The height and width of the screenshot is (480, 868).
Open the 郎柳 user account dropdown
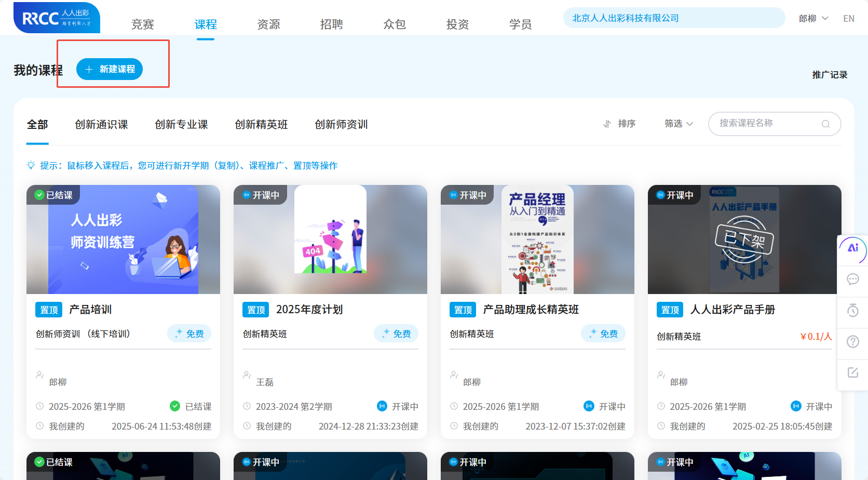813,17
